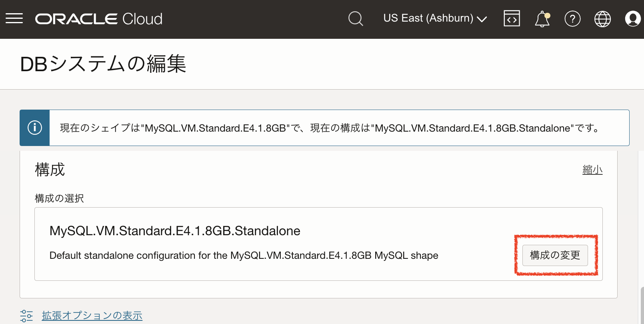Click the info icon in the banner
This screenshot has height=324, width=644.
click(x=35, y=128)
